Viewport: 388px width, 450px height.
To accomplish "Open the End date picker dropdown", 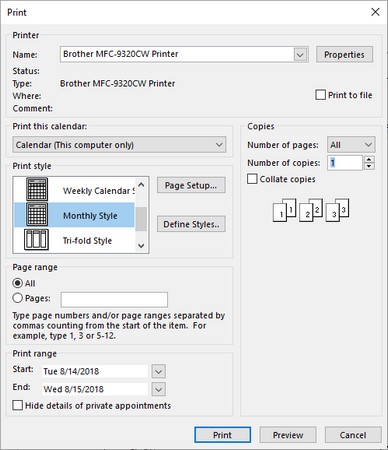I will pos(159,389).
